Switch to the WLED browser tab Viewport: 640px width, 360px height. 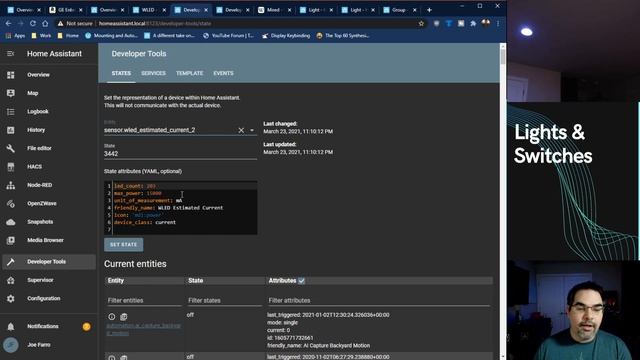(149, 10)
